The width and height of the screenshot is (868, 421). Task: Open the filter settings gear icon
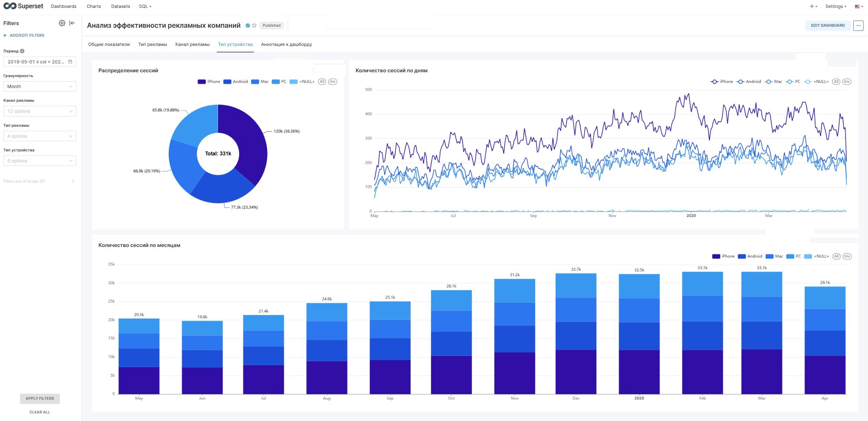pyautogui.click(x=62, y=23)
